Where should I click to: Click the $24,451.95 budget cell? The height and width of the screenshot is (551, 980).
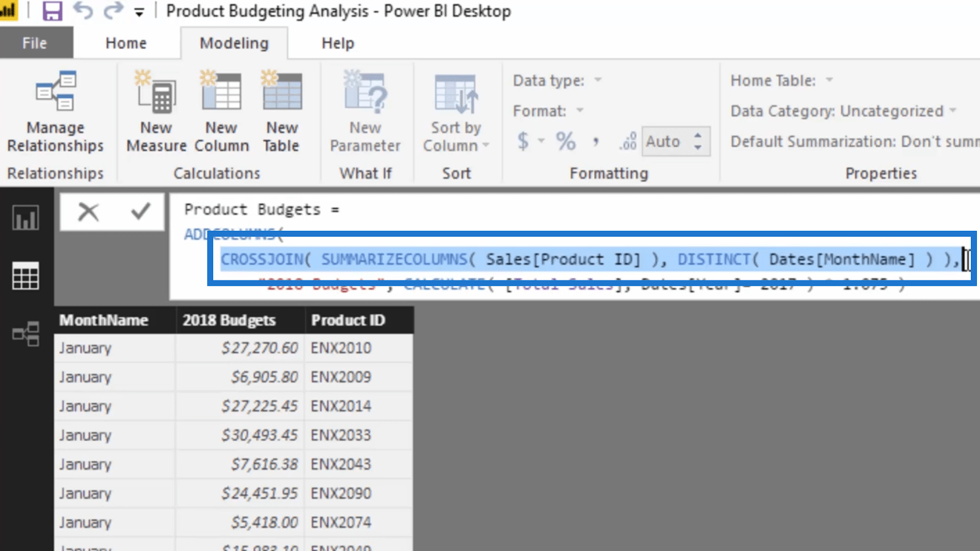pos(240,493)
